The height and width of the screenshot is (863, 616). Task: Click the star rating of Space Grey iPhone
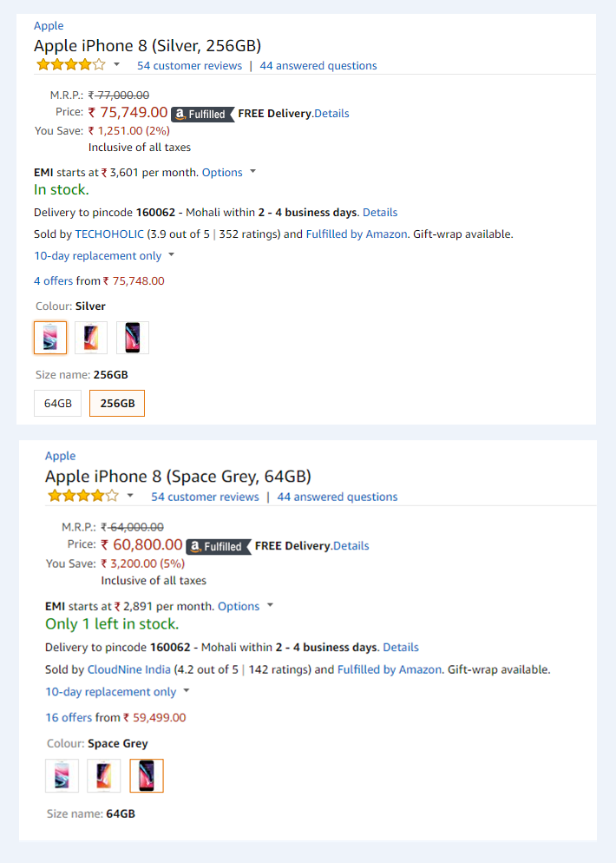tap(83, 497)
